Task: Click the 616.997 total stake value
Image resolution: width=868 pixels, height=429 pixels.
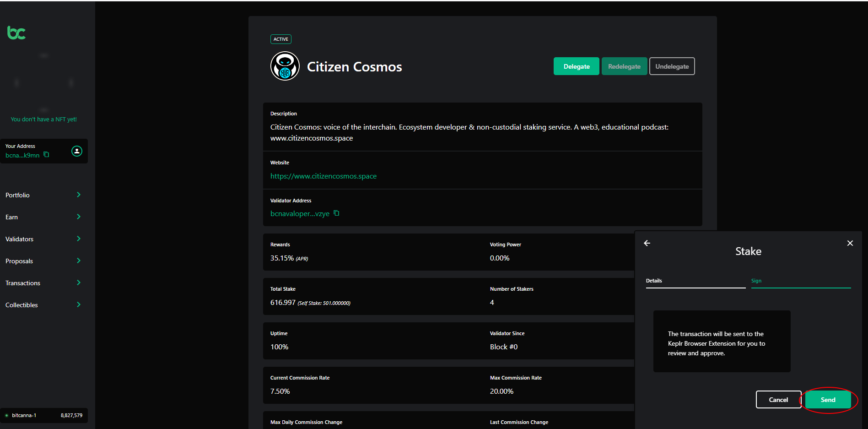Action: pyautogui.click(x=283, y=303)
